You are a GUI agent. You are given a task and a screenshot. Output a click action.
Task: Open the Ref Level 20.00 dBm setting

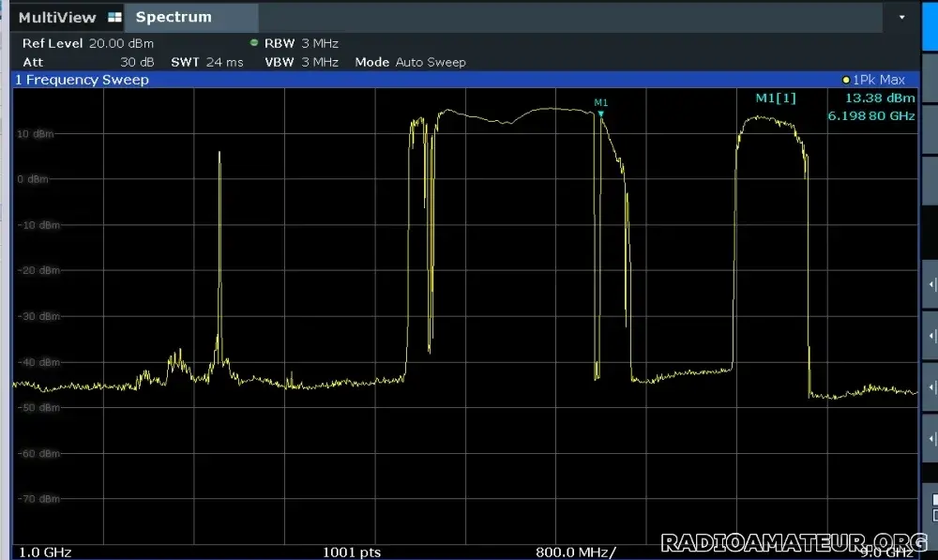point(88,43)
